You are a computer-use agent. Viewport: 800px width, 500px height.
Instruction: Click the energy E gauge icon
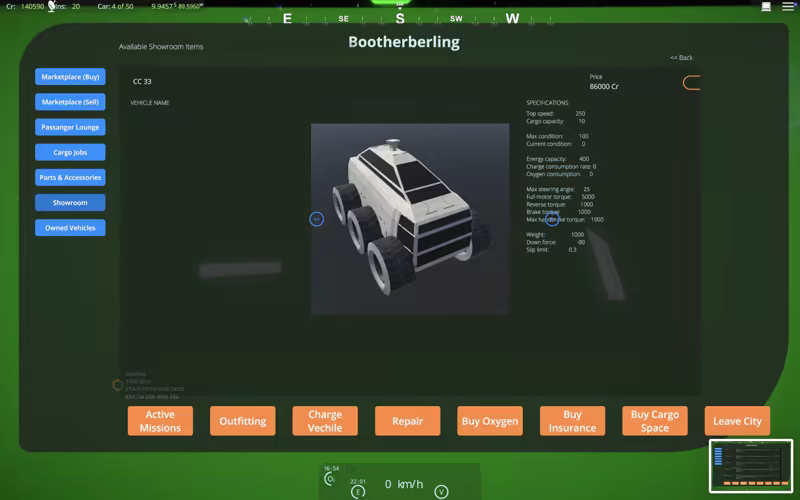[358, 491]
